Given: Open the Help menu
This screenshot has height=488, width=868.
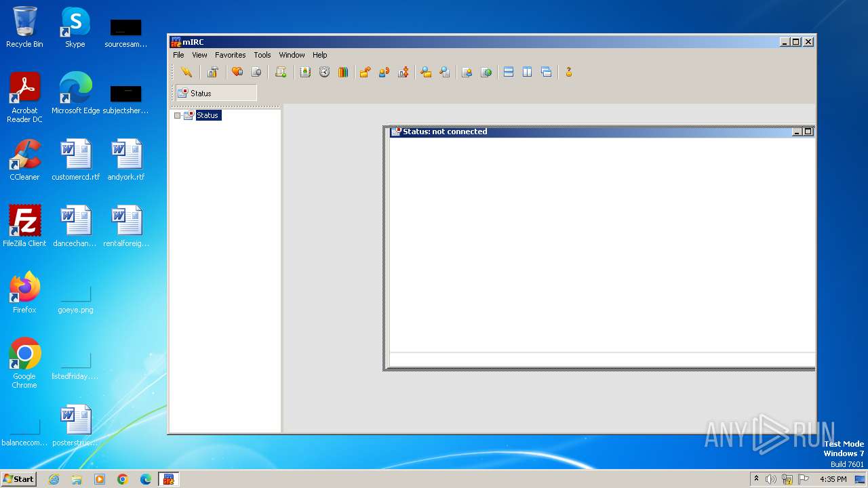Looking at the screenshot, I should click(x=319, y=55).
